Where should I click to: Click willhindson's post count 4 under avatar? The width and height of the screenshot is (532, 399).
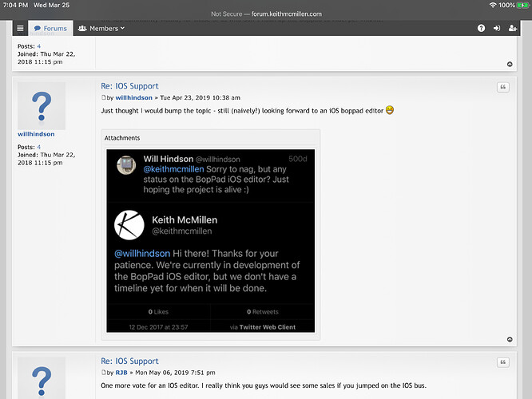(x=38, y=147)
